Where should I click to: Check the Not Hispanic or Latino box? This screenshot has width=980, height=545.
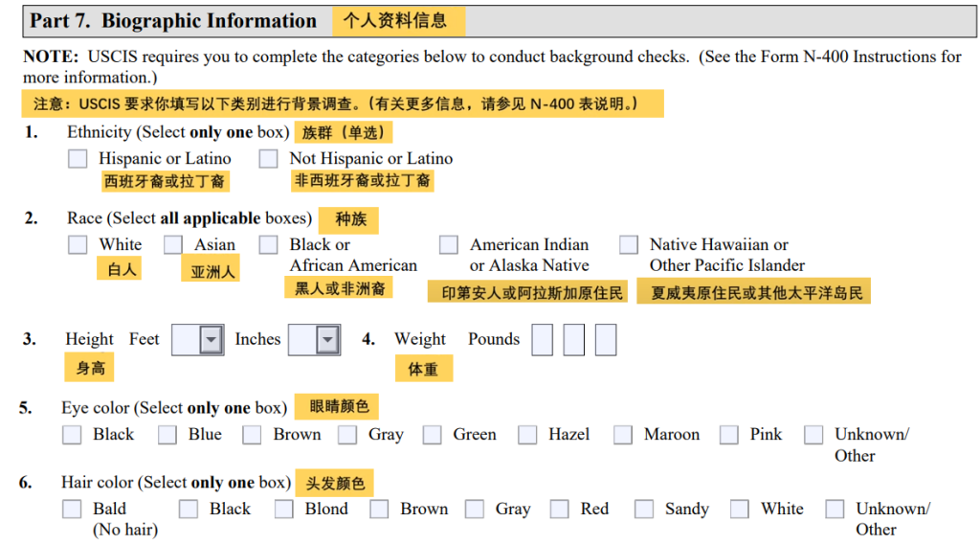tap(269, 159)
